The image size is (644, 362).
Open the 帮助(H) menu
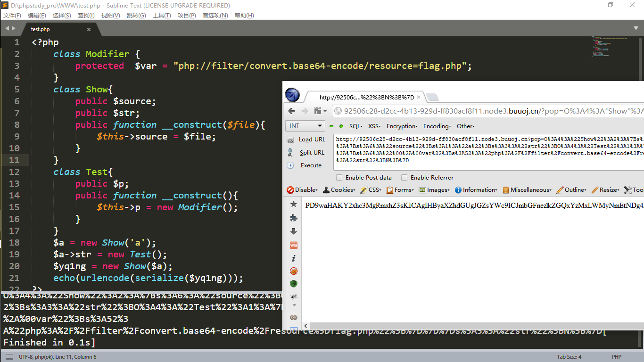point(244,16)
